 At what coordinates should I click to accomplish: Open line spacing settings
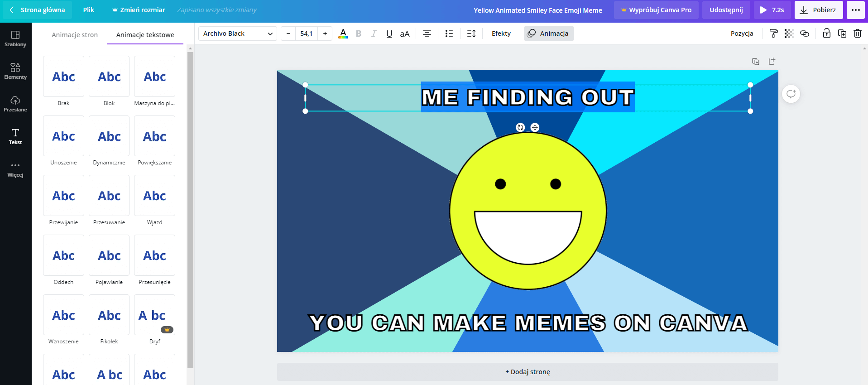coord(471,34)
